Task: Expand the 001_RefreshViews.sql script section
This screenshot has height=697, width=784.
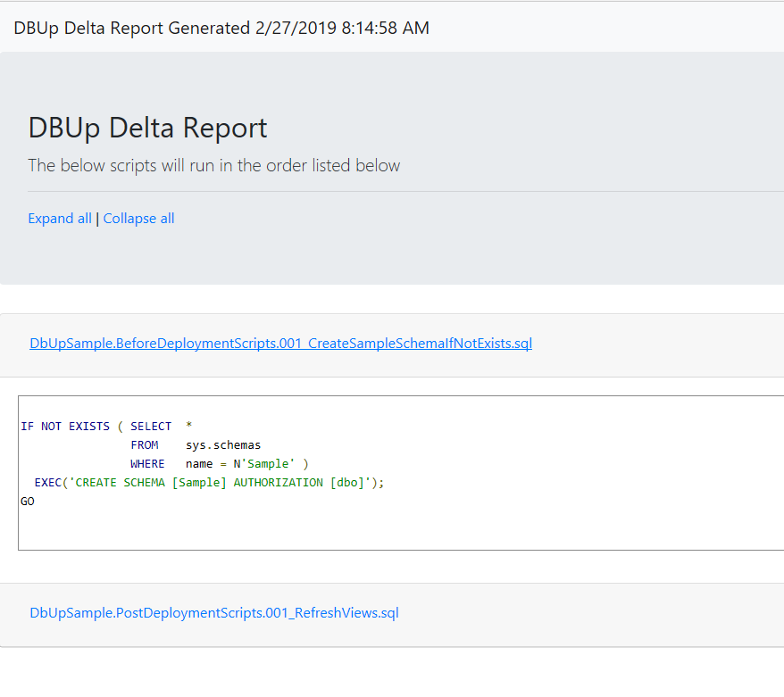Action: pyautogui.click(x=213, y=613)
